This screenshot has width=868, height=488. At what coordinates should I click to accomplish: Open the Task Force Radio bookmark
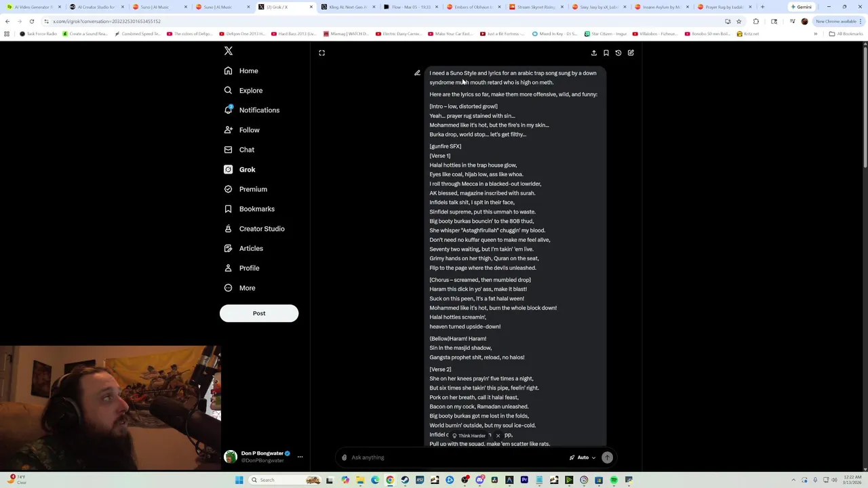[39, 34]
